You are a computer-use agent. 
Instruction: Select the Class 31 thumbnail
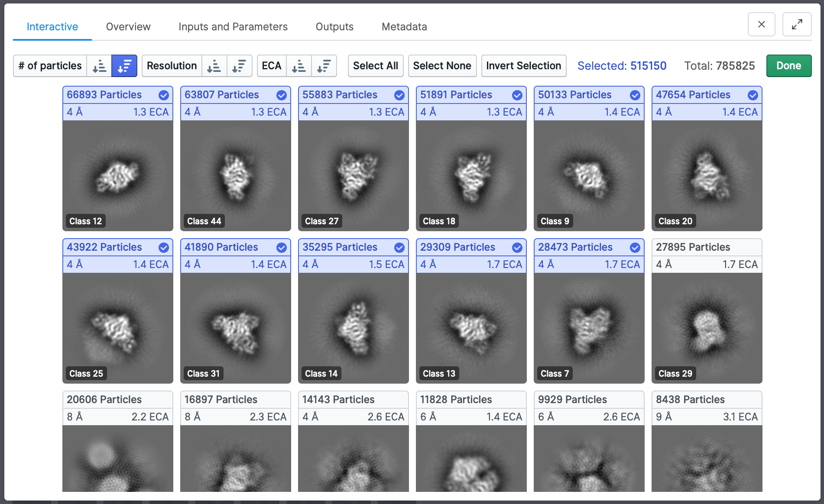tap(236, 328)
